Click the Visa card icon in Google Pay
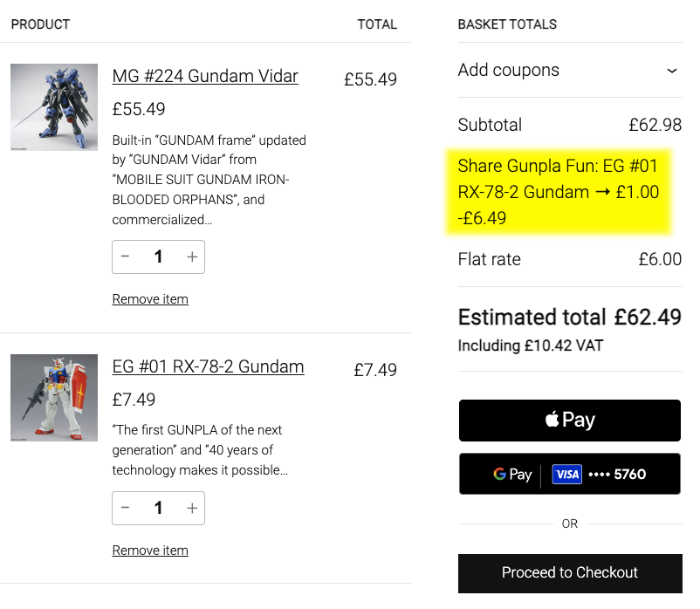700x609 pixels. 567,475
